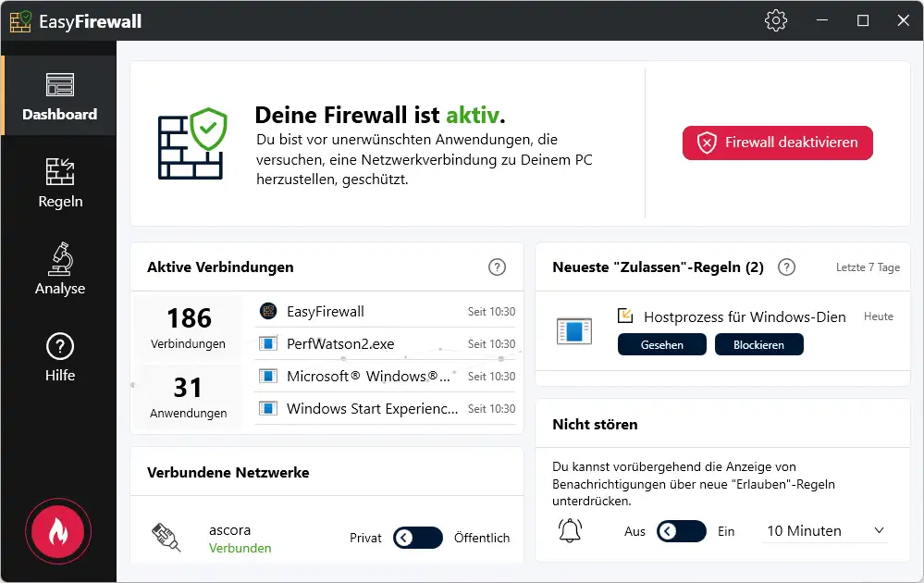Screen dimensions: 924x583
Task: Click help icon beside Neueste Zulassen-Regeln
Action: click(786, 267)
